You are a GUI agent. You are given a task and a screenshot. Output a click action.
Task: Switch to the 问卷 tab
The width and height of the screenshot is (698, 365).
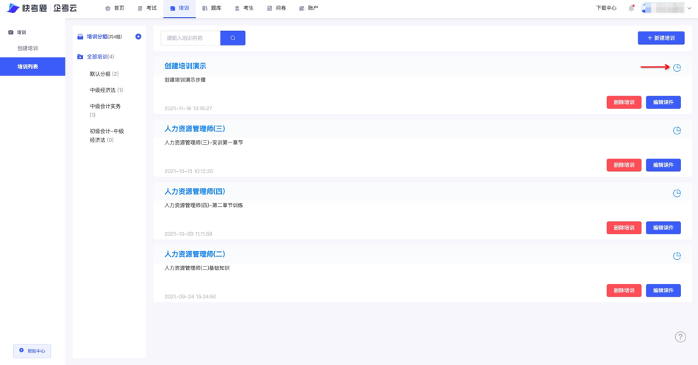[276, 8]
